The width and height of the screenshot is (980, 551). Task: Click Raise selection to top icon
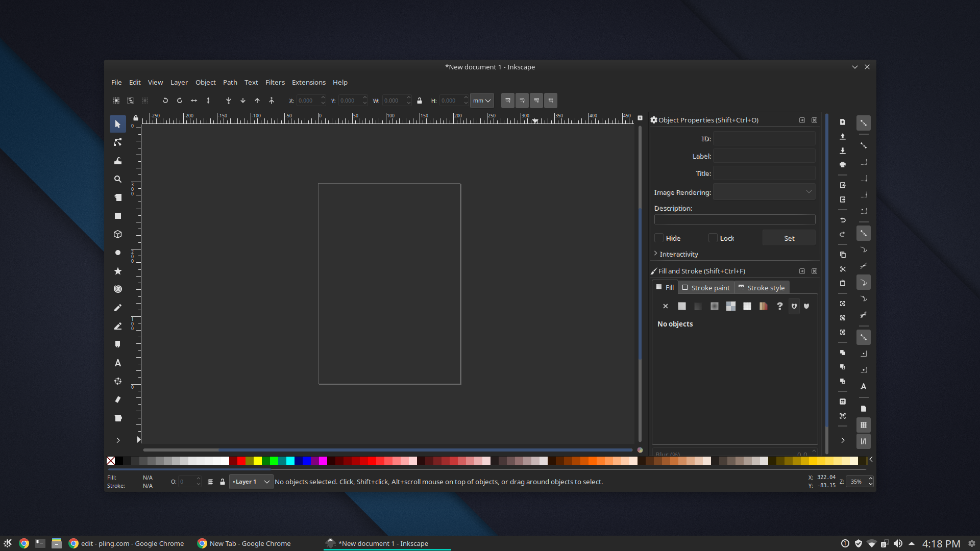coord(272,101)
